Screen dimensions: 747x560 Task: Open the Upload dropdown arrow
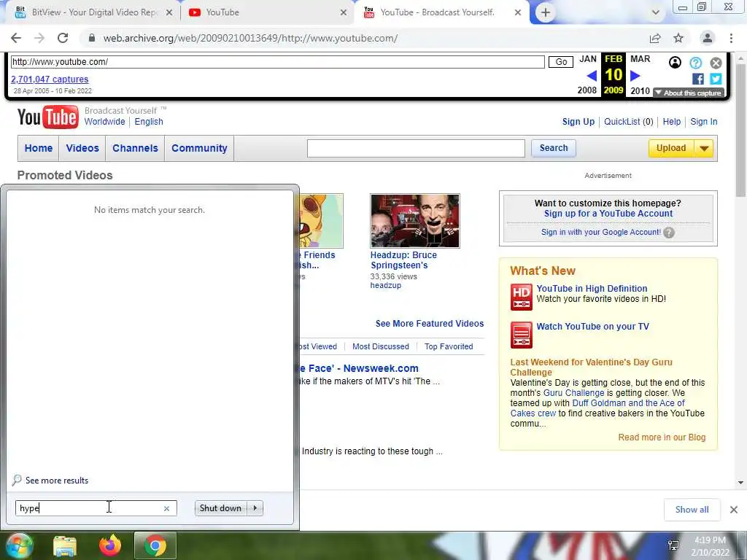click(704, 148)
